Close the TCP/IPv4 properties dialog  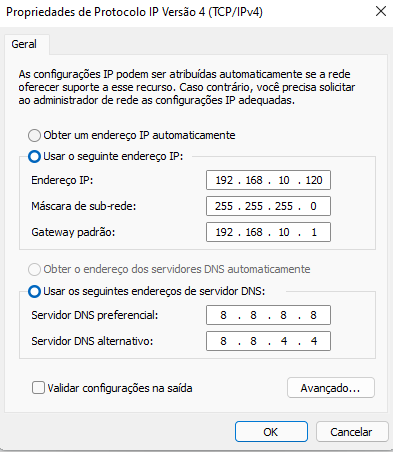point(381,12)
